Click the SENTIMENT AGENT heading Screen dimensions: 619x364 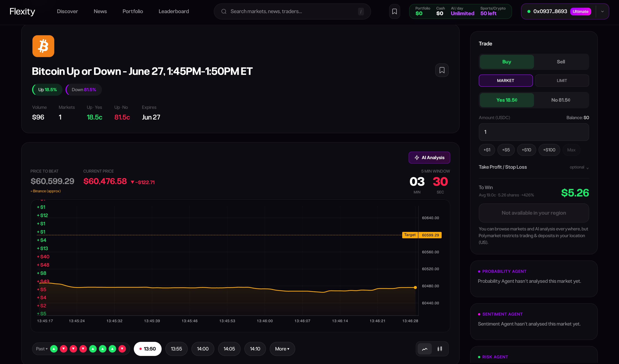point(502,314)
